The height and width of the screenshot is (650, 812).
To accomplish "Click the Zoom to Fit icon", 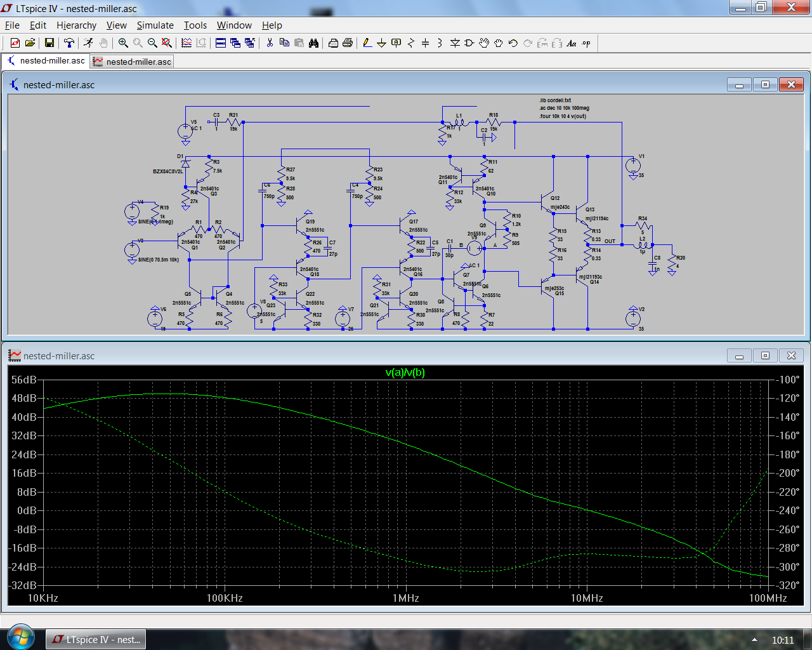I will (x=167, y=43).
